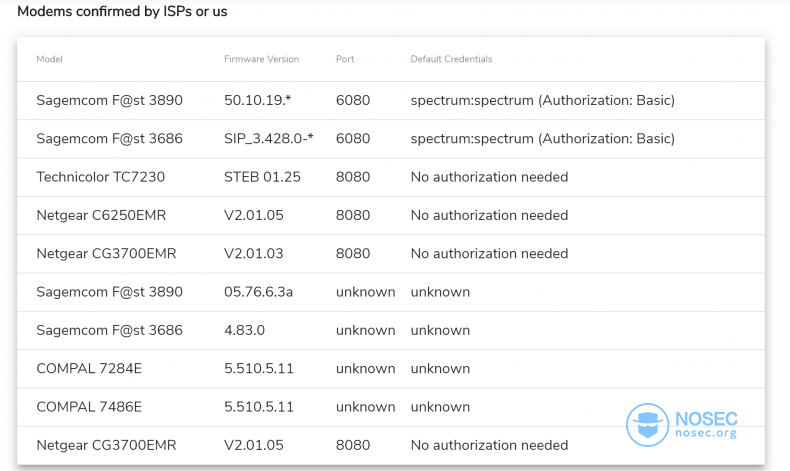Select Sagemcom F@st 3890 with firmware 05.76.6.3a

[x=109, y=292]
